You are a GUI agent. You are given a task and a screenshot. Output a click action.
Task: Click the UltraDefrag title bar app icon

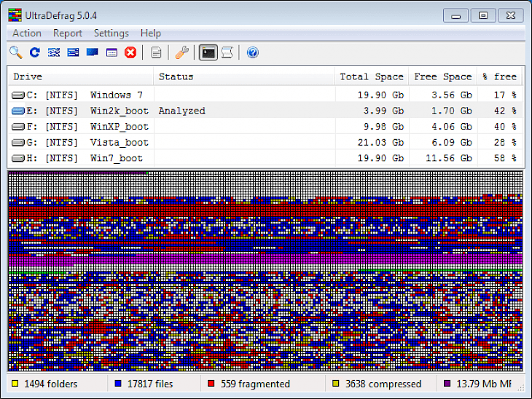tap(15, 15)
